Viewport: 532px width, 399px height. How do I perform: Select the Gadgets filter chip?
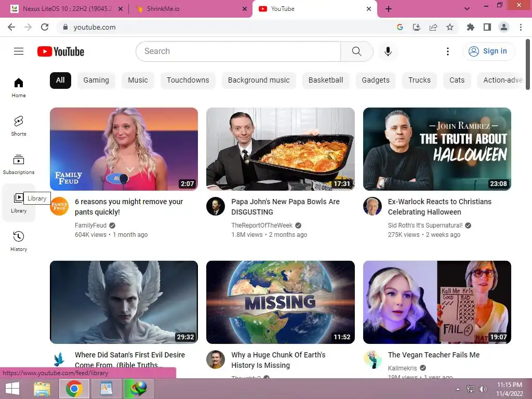click(x=376, y=81)
